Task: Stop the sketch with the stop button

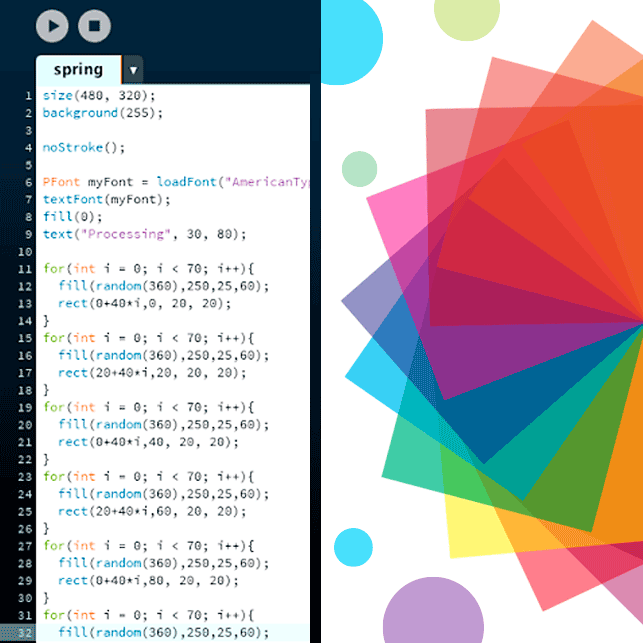Action: click(x=94, y=26)
